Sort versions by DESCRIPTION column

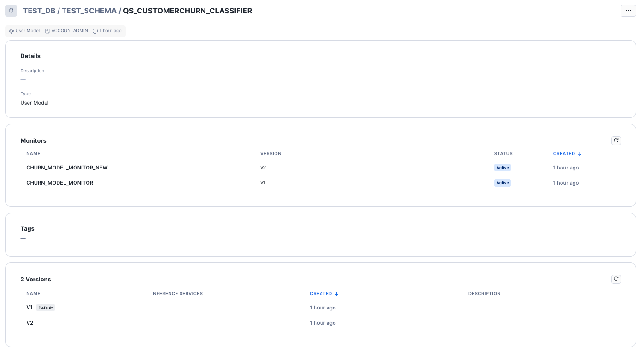(484, 294)
